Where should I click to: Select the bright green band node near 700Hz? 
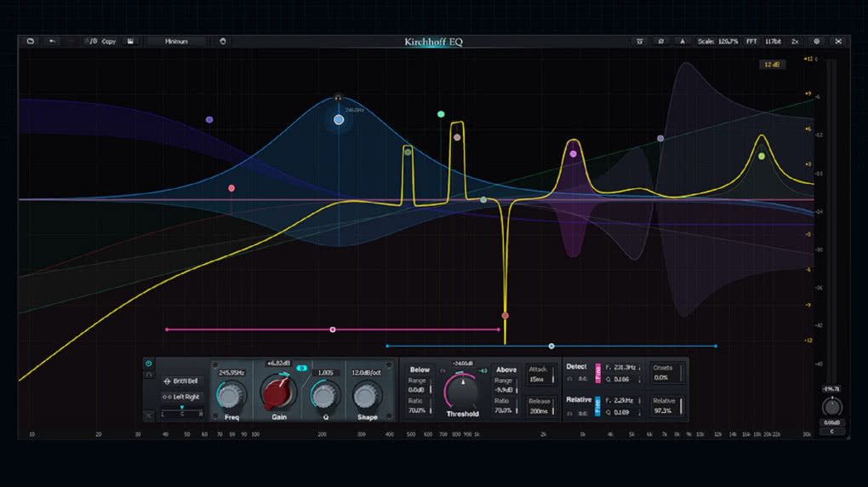[441, 114]
